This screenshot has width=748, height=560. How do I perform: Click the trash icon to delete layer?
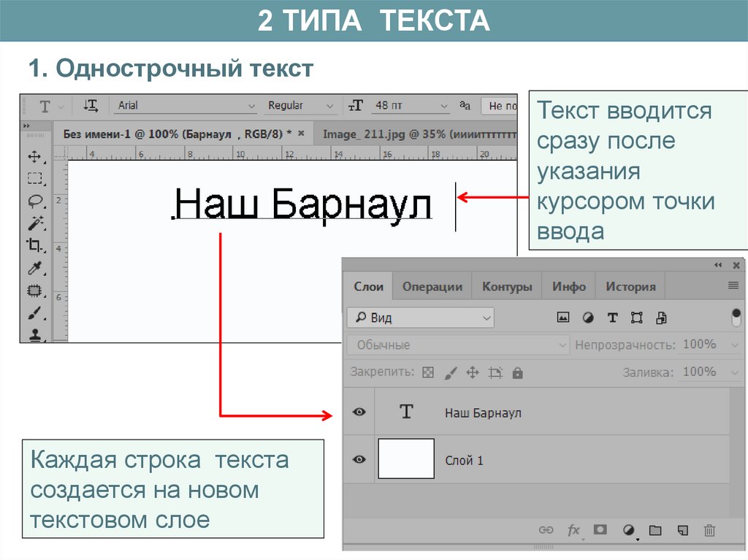click(708, 531)
